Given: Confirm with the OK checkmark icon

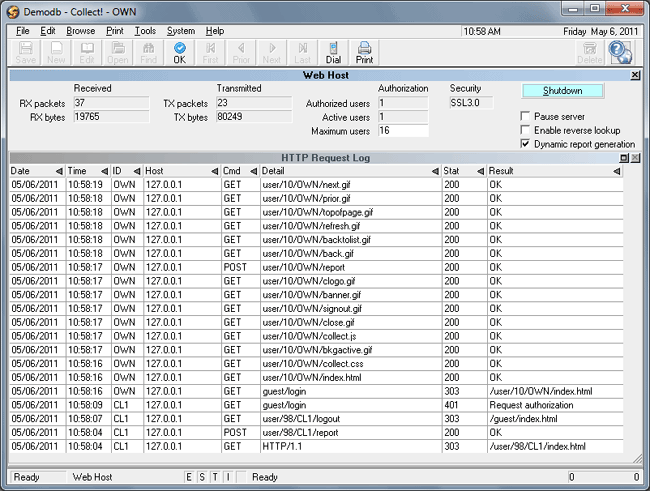Looking at the screenshot, I should (x=179, y=53).
